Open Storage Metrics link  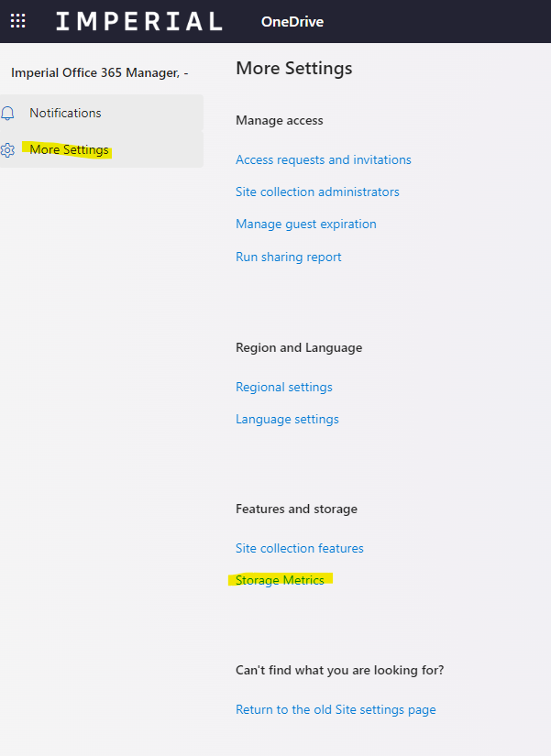click(x=280, y=581)
